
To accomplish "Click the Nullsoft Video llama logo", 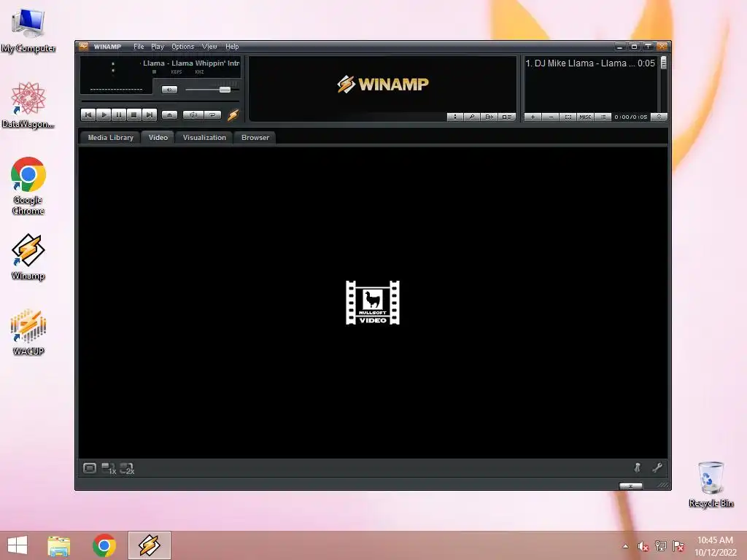I will (373, 303).
